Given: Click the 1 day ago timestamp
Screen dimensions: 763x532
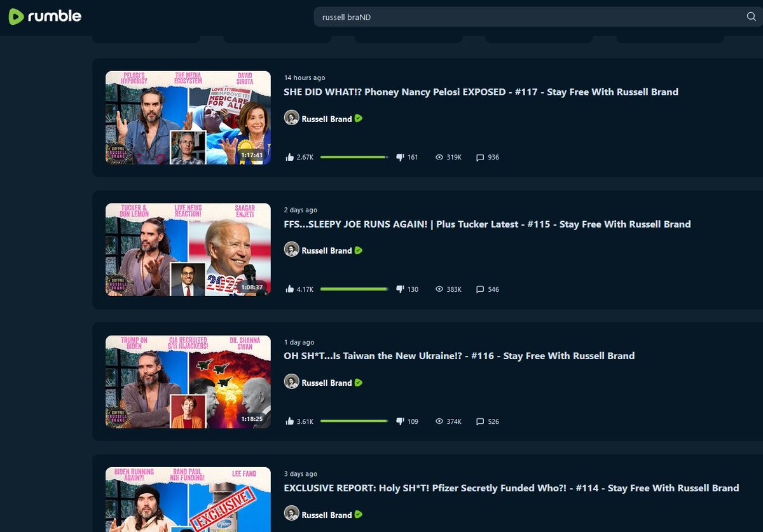Looking at the screenshot, I should point(299,342).
